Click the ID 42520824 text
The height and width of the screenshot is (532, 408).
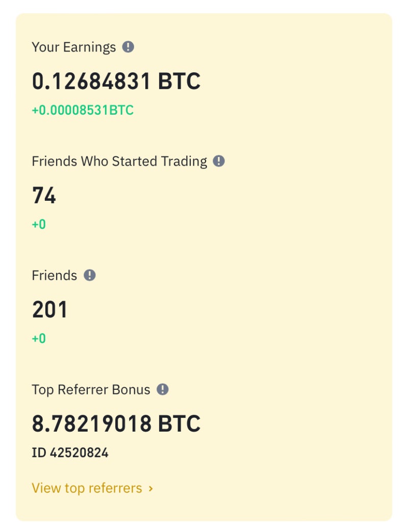(x=70, y=453)
